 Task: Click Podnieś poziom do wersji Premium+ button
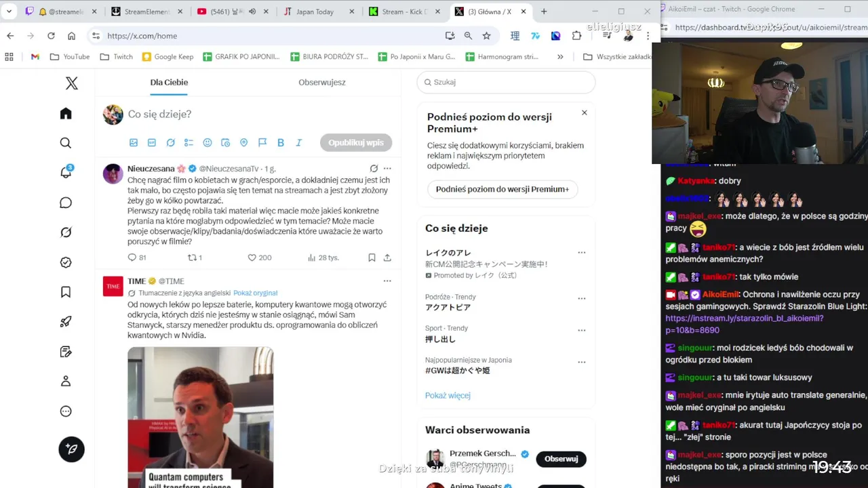[502, 189]
